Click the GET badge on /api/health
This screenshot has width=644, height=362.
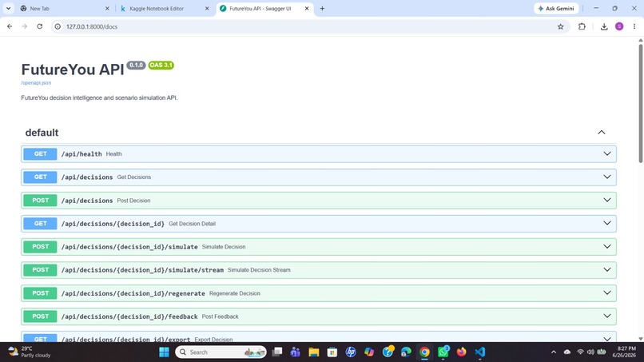point(40,153)
